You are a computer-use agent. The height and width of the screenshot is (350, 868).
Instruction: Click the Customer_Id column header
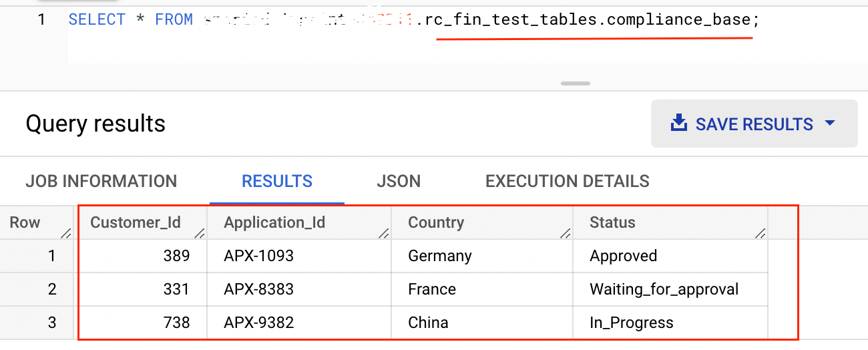click(x=136, y=222)
